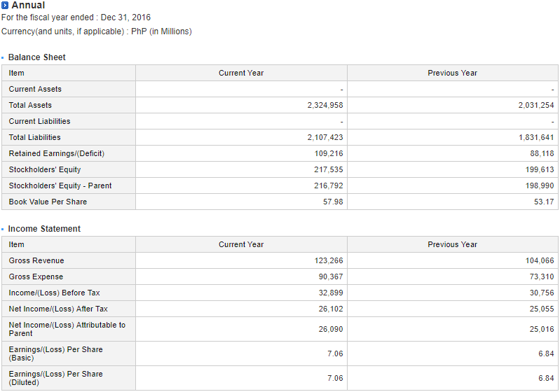Select the Total Assets row label
The height and width of the screenshot is (392, 560).
point(30,105)
